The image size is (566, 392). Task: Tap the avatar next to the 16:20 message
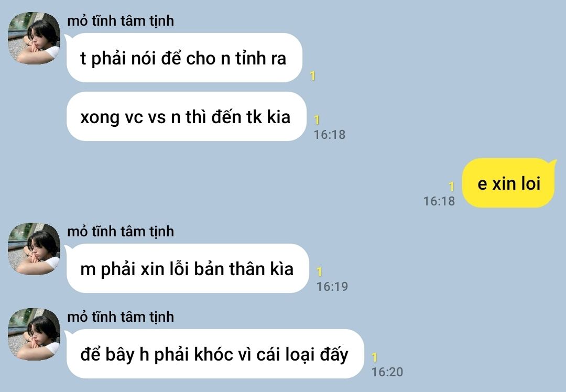pos(34,334)
